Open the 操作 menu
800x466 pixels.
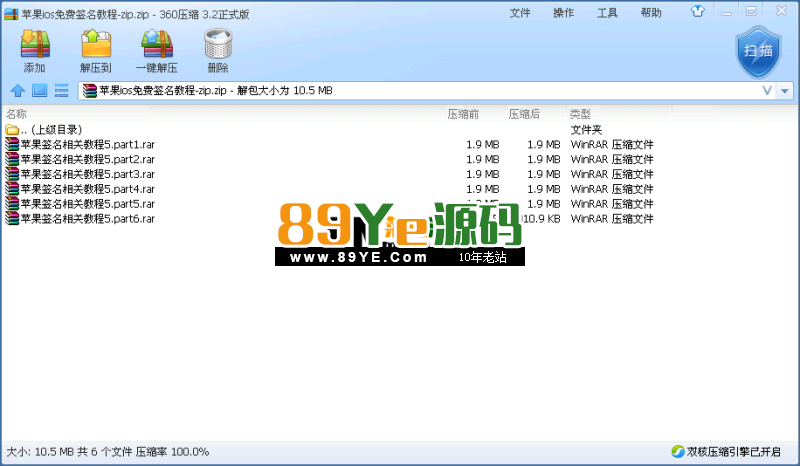point(563,13)
